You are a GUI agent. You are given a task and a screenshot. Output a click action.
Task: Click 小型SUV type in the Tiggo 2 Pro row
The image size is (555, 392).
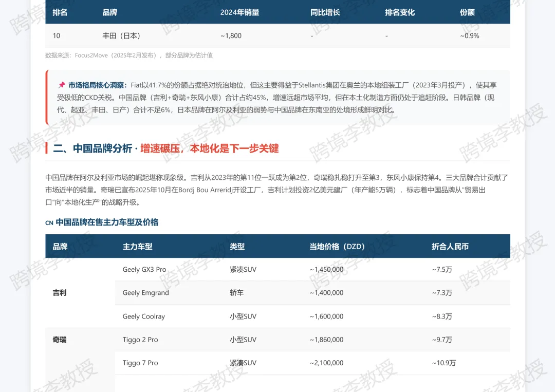[243, 340]
